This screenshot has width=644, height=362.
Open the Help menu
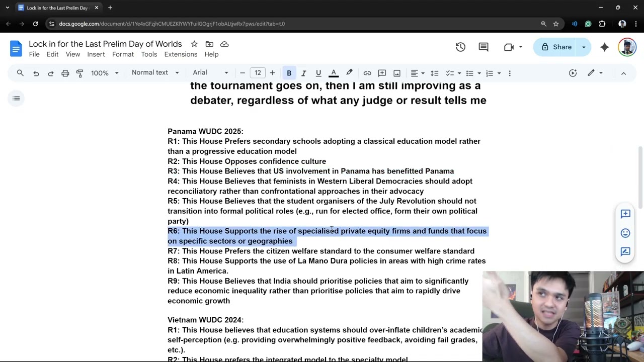211,54
